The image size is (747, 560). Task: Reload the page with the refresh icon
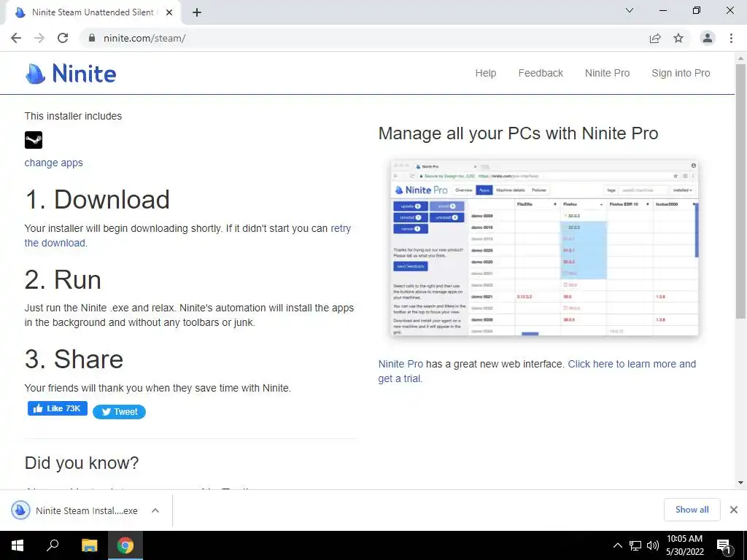click(x=63, y=38)
